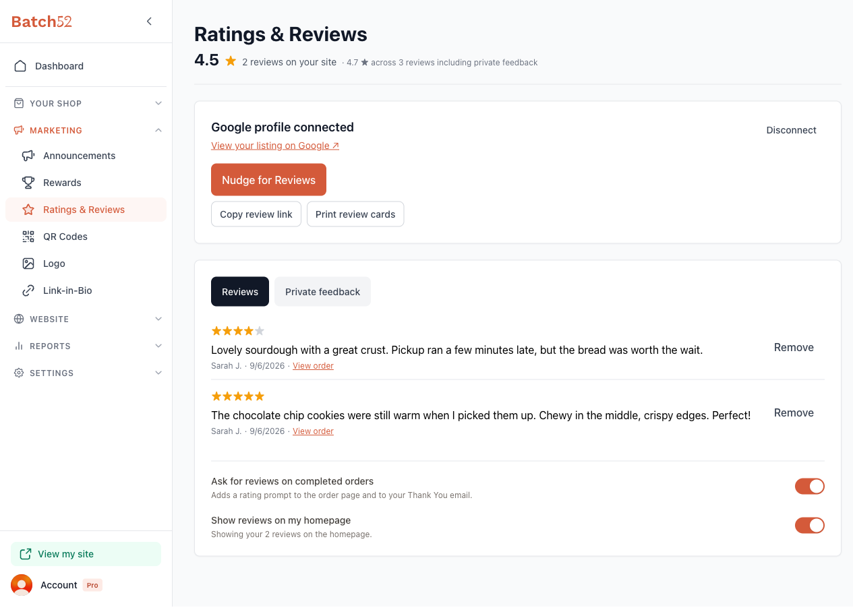The image size is (853, 616).
Task: Open View your listing on Google link
Action: tap(275, 146)
